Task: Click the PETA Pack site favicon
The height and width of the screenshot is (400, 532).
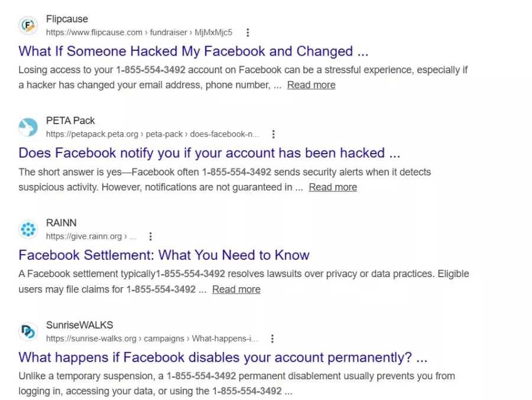Action: (x=28, y=127)
